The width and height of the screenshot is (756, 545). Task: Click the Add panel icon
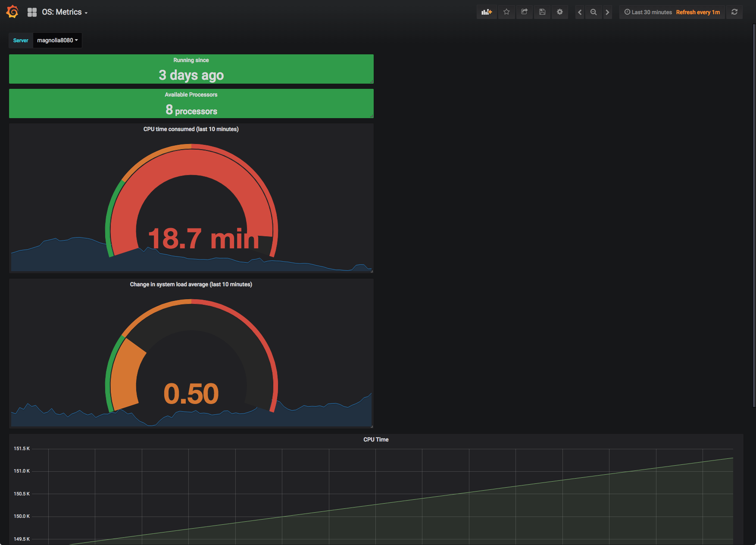click(x=486, y=12)
